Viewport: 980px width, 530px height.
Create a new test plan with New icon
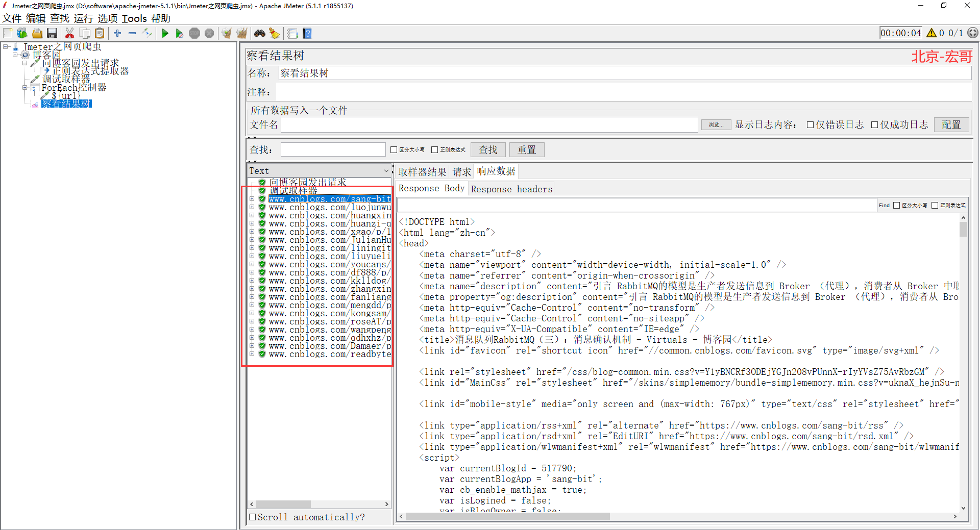pyautogui.click(x=8, y=33)
